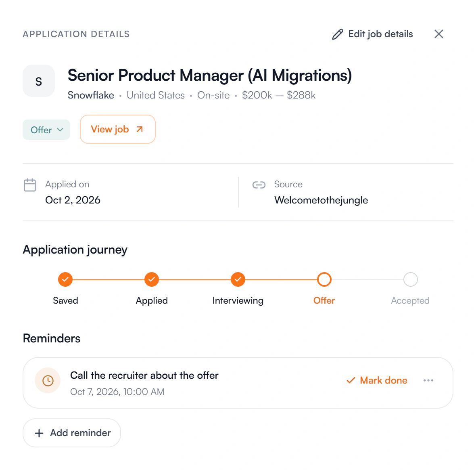Open the Offer status dropdown
Screen dimensions: 476x470
(46, 130)
